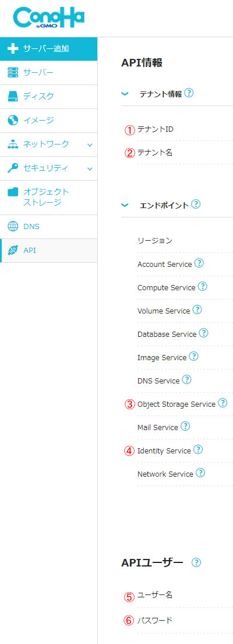Open the イメージ sidebar item

[x=49, y=121]
